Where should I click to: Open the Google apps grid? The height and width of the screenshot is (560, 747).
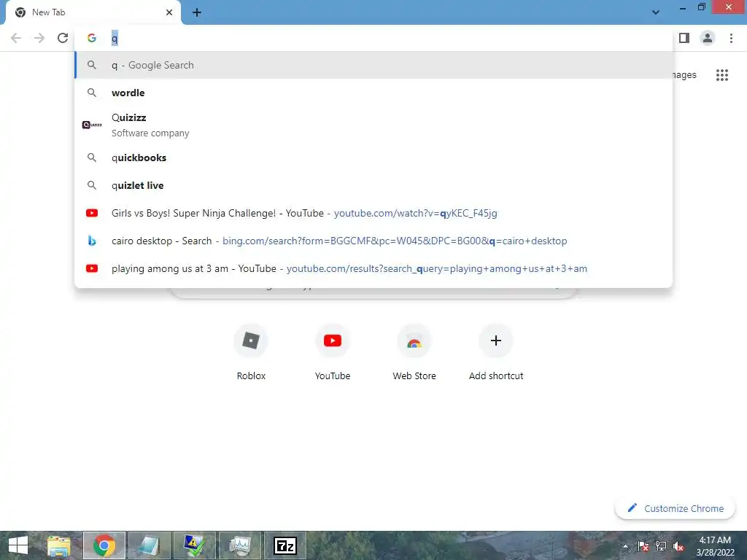coord(722,75)
